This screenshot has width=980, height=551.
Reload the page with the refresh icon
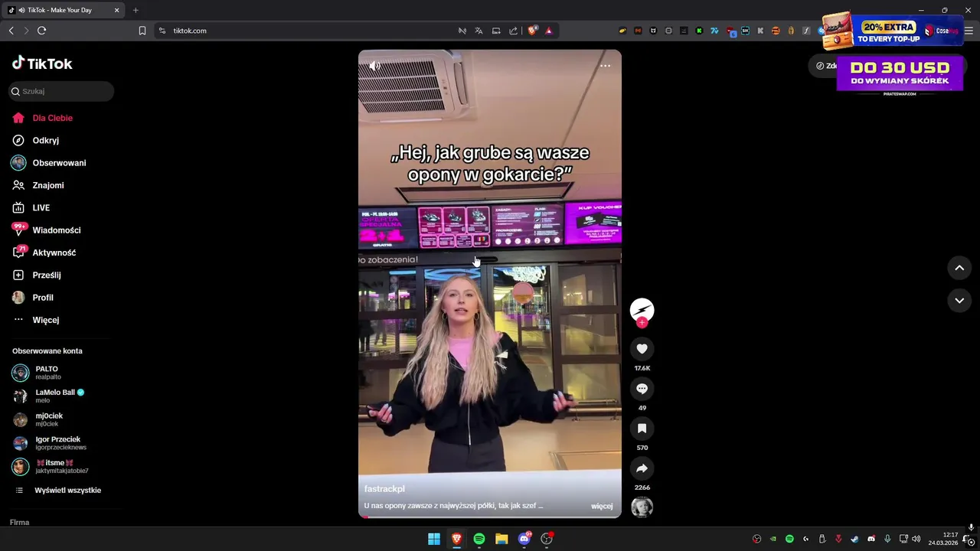41,31
